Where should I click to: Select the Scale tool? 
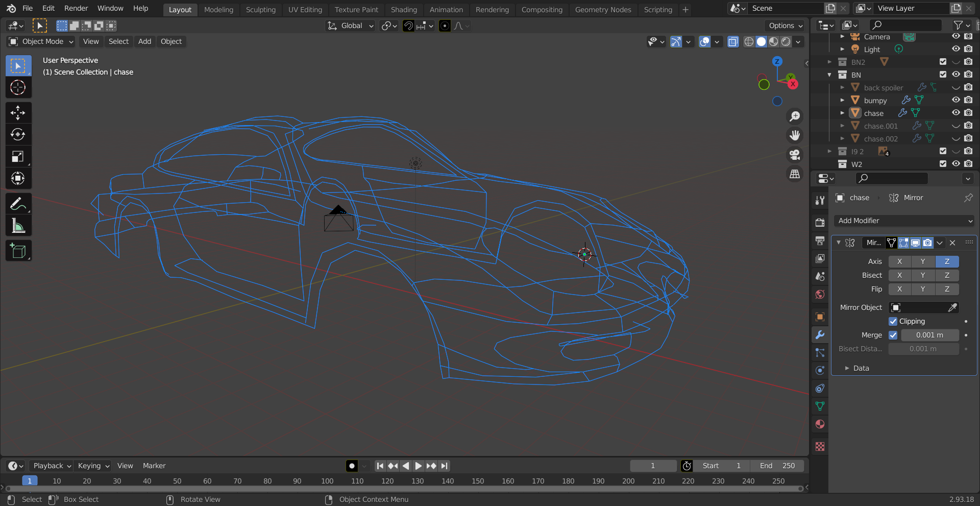[x=18, y=157]
